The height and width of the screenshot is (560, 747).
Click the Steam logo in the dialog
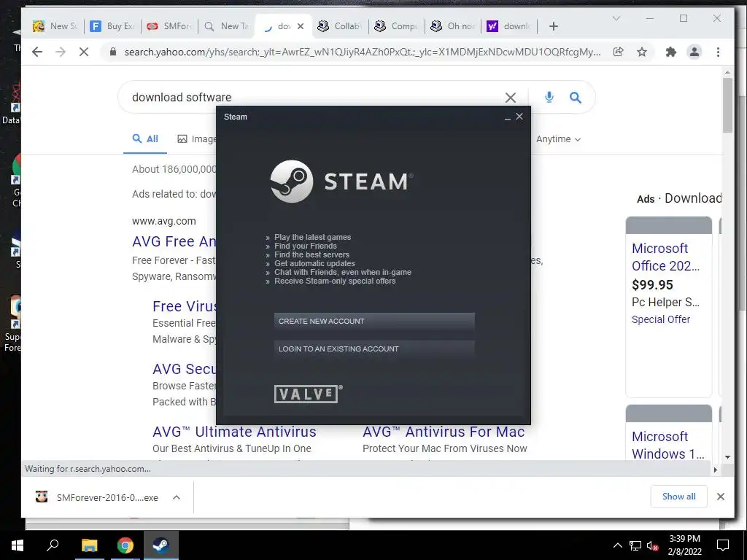click(341, 182)
